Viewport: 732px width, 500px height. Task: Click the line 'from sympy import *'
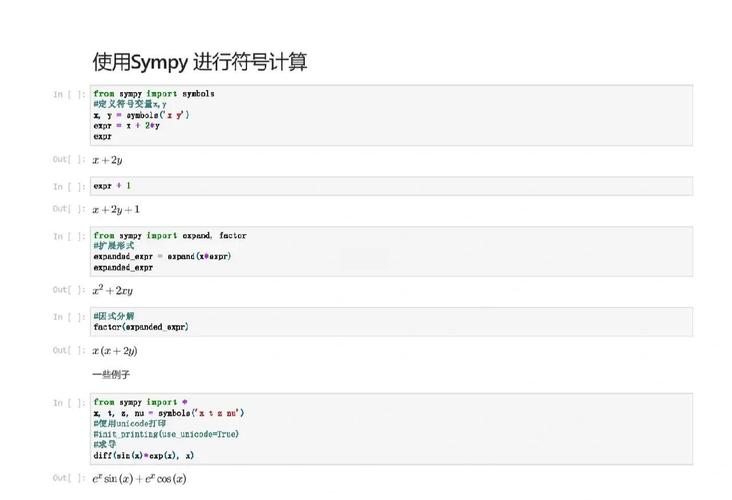point(141,402)
